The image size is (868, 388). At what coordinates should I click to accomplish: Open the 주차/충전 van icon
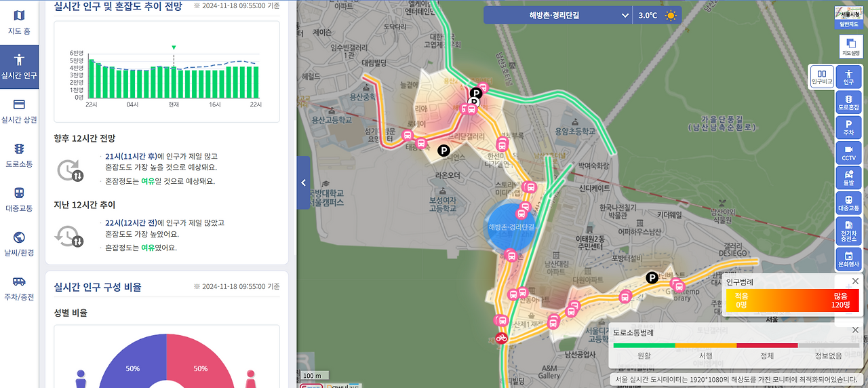click(19, 282)
